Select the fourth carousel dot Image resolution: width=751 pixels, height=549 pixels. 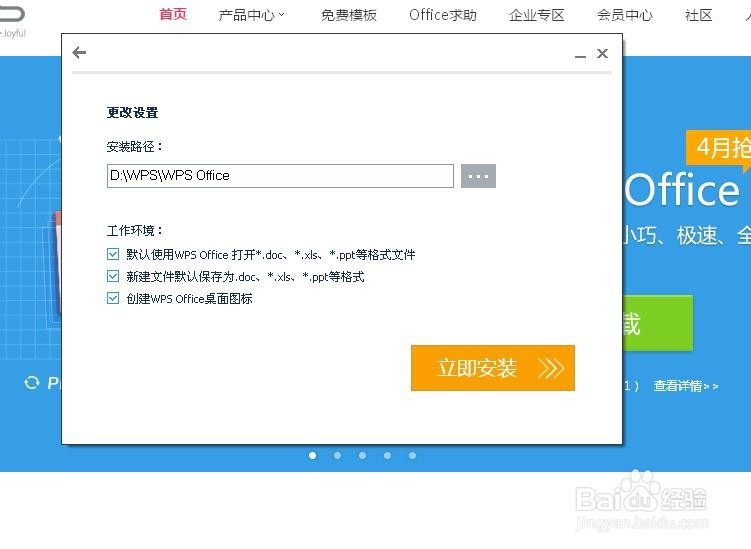click(387, 455)
